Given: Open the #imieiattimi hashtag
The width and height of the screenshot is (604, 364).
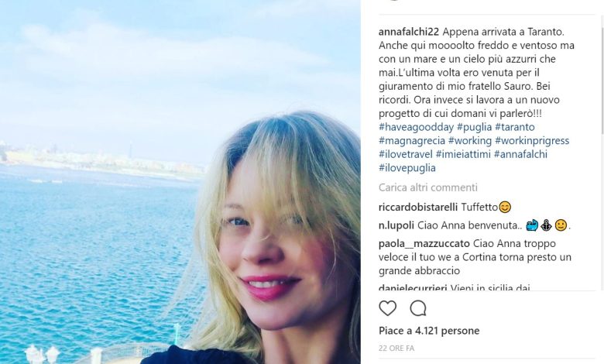Looking at the screenshot, I should (463, 154).
